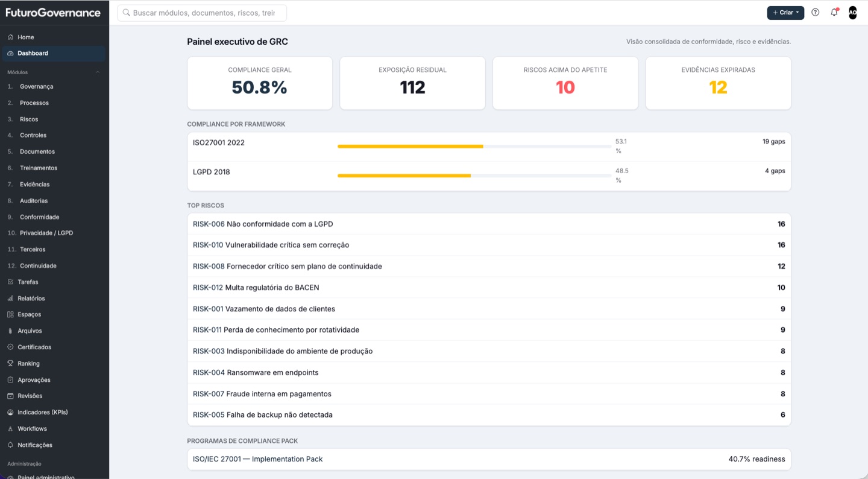Image resolution: width=868 pixels, height=479 pixels.
Task: Open help with the question mark icon
Action: tap(816, 12)
